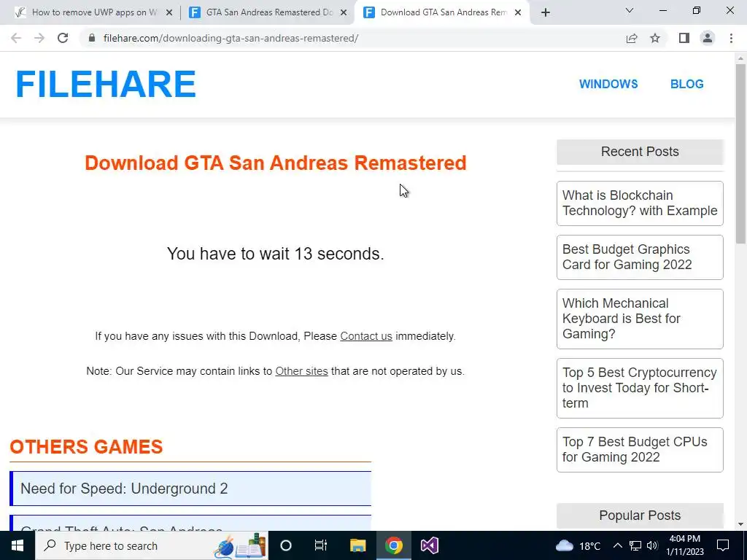Open 'Top 7 Best Budget CPUs' post
This screenshot has width=747, height=560.
coord(640,449)
